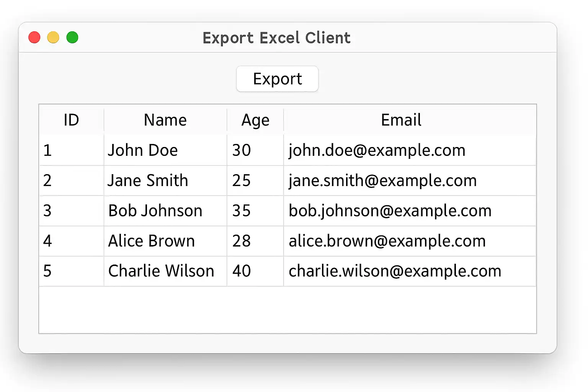Select the charlie.wilson@example.com email cell
This screenshot has width=588, height=392.
pos(395,271)
